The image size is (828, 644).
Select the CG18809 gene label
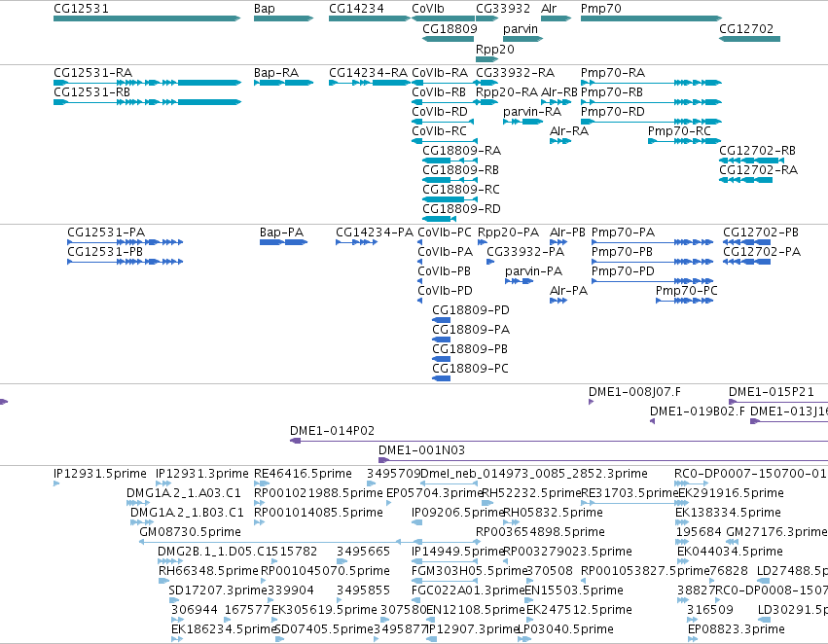click(450, 28)
